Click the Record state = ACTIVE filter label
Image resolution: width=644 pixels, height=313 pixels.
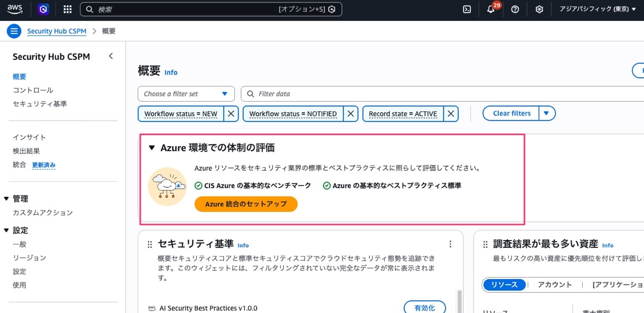click(x=403, y=114)
